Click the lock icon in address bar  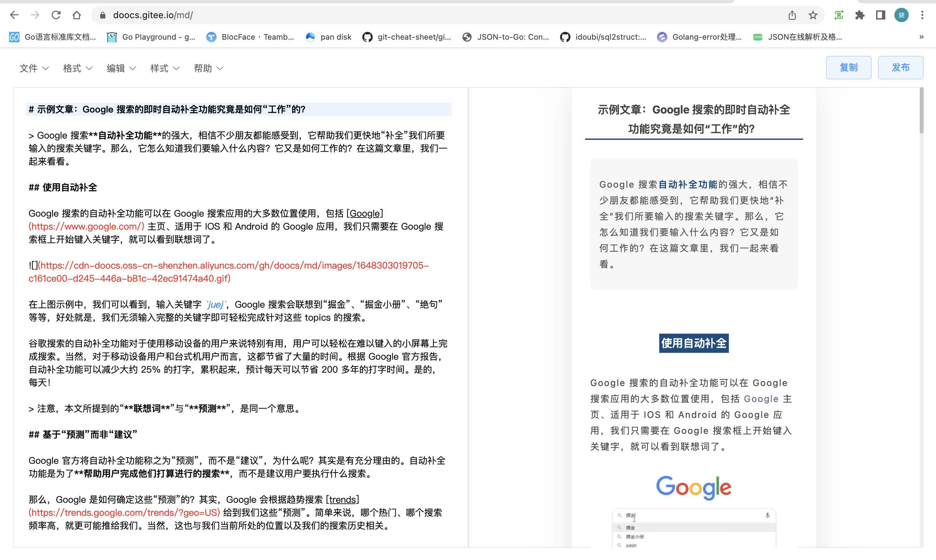point(103,15)
